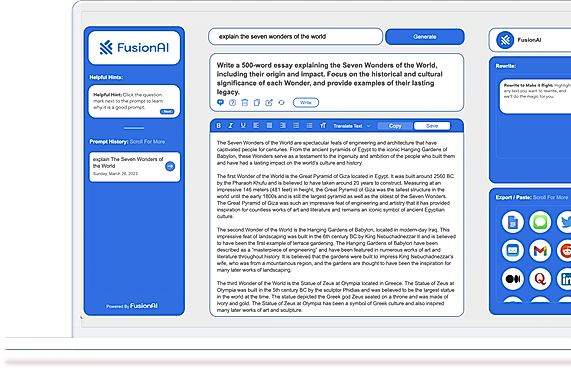
Task: Delete the prompt using the trash icon
Action: (x=245, y=103)
